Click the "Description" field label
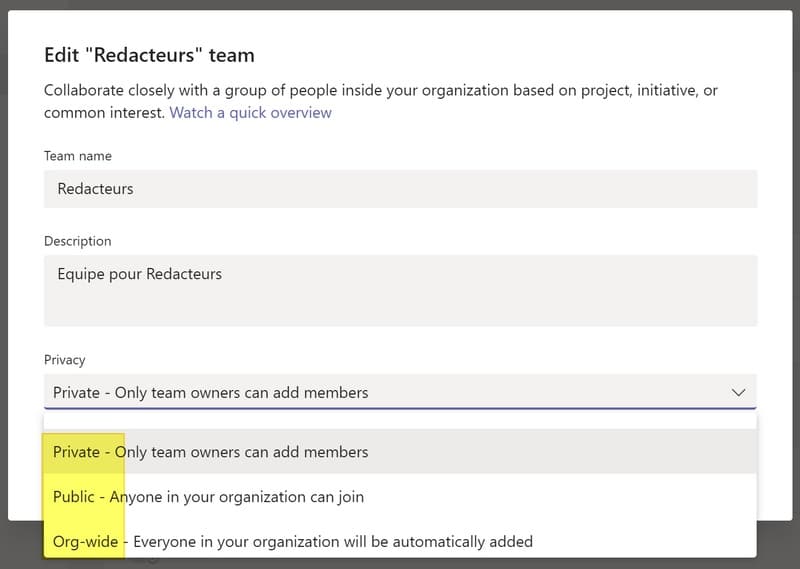800x569 pixels. pos(78,241)
